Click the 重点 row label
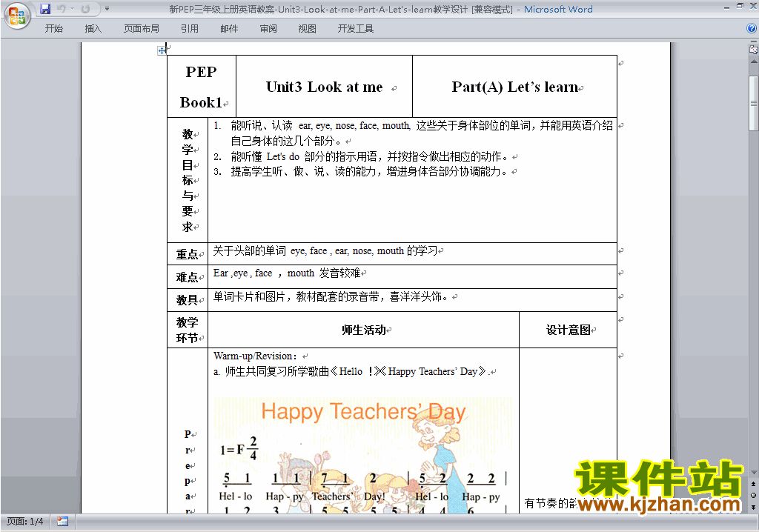 click(x=188, y=254)
